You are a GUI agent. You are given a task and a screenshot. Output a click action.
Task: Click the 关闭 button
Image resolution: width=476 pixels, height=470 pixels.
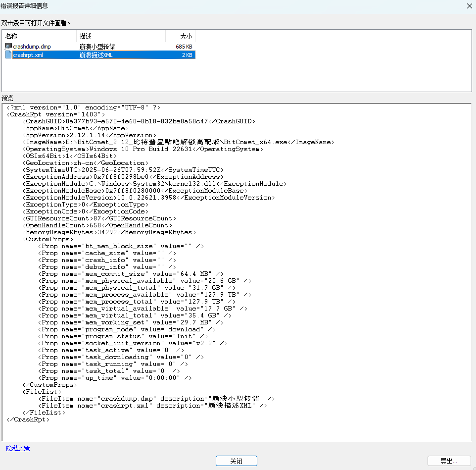pyautogui.click(x=237, y=461)
